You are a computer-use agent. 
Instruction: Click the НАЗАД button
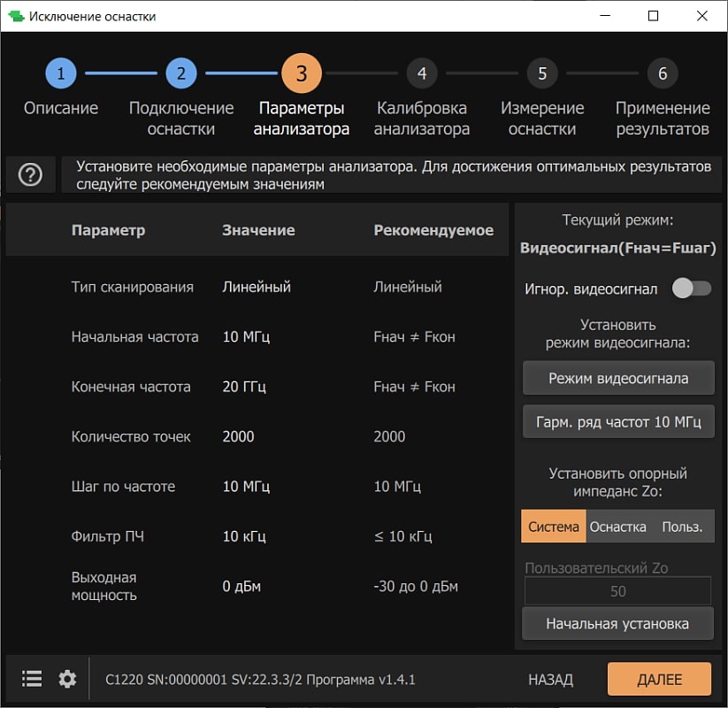[x=550, y=680]
